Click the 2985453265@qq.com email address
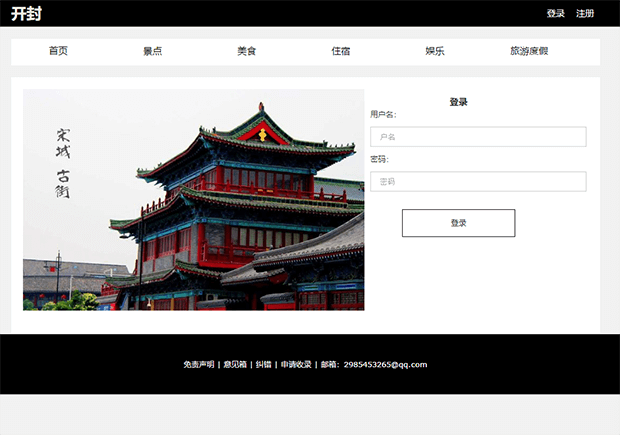Viewport: 620px width, 435px height. [385, 365]
